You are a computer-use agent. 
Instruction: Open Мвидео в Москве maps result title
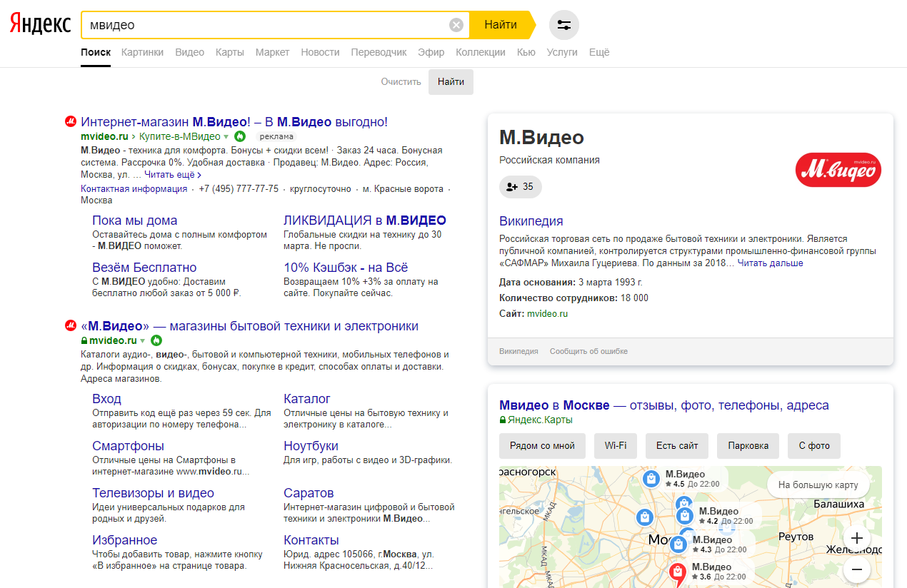pyautogui.click(x=664, y=405)
